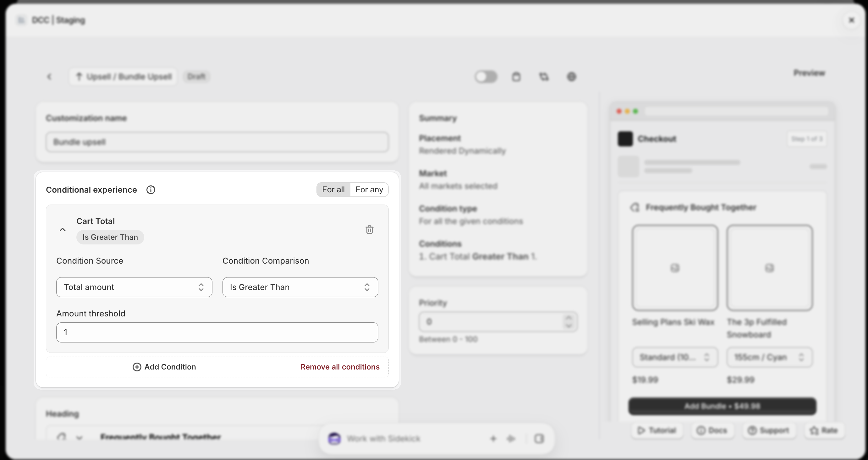Close the modal with the X icon
Screen dimensions: 868x460
point(852,20)
